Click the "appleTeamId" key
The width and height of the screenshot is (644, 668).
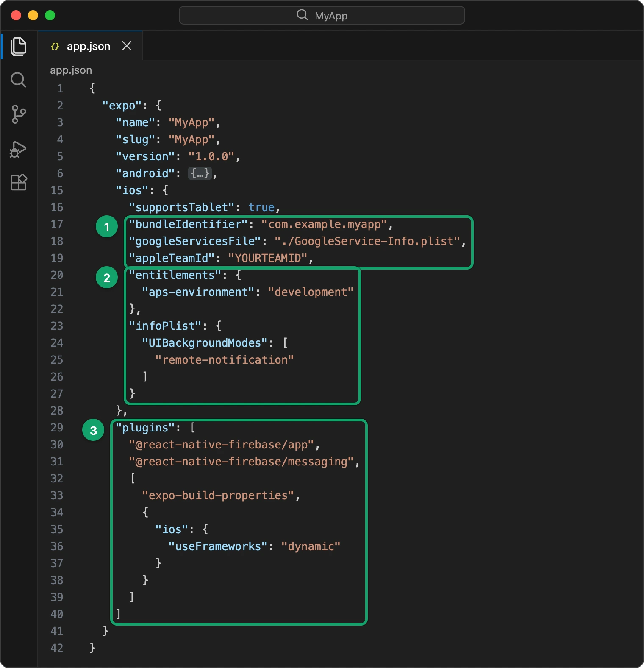click(172, 258)
